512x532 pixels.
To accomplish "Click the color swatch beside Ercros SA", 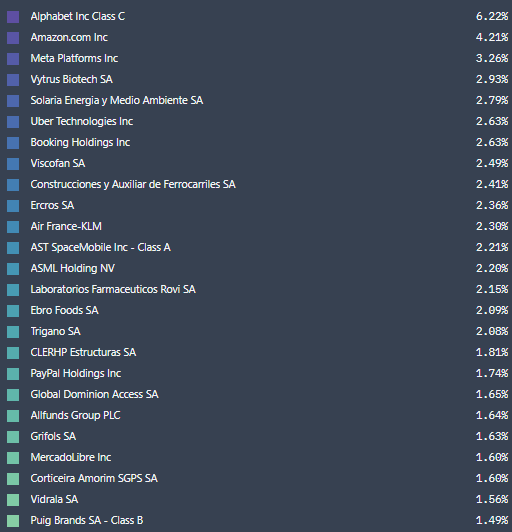I will [13, 206].
